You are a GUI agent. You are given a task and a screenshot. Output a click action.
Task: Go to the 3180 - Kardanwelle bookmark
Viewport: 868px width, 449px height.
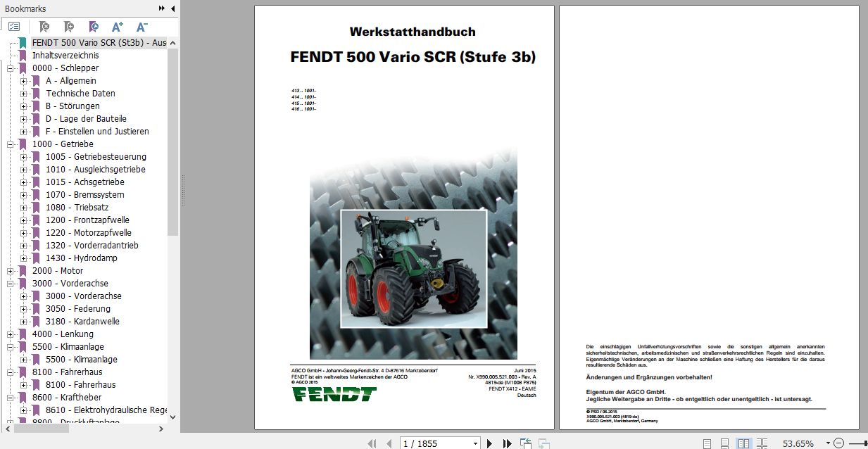pos(82,322)
